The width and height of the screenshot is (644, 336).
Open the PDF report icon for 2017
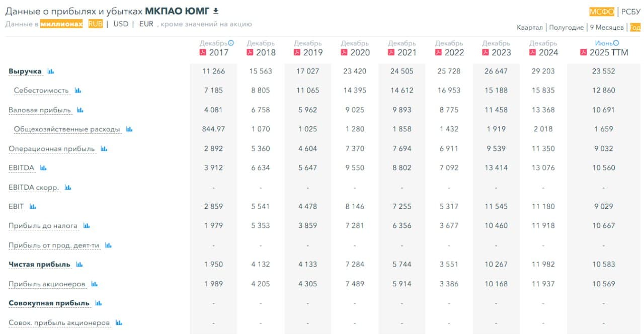(x=203, y=52)
